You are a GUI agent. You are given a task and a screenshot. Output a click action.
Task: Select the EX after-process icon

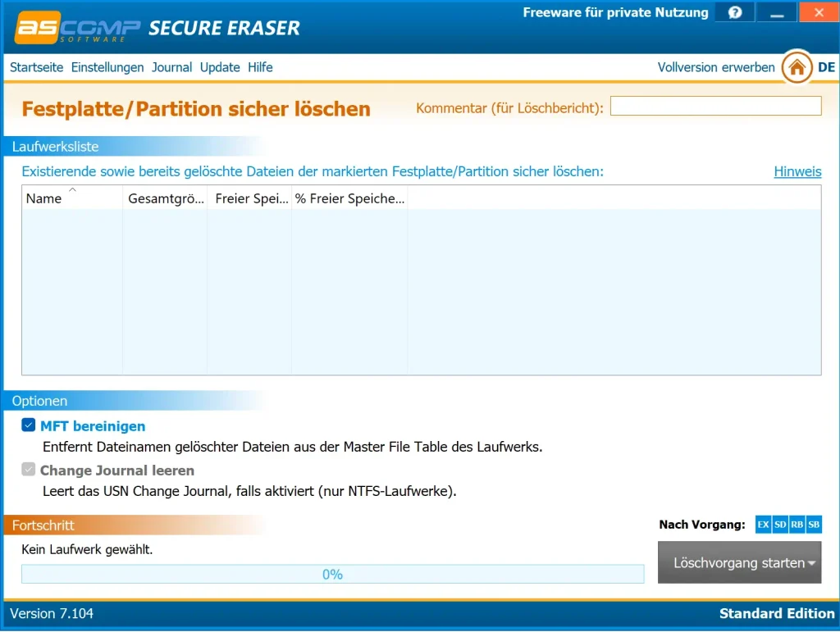point(763,525)
